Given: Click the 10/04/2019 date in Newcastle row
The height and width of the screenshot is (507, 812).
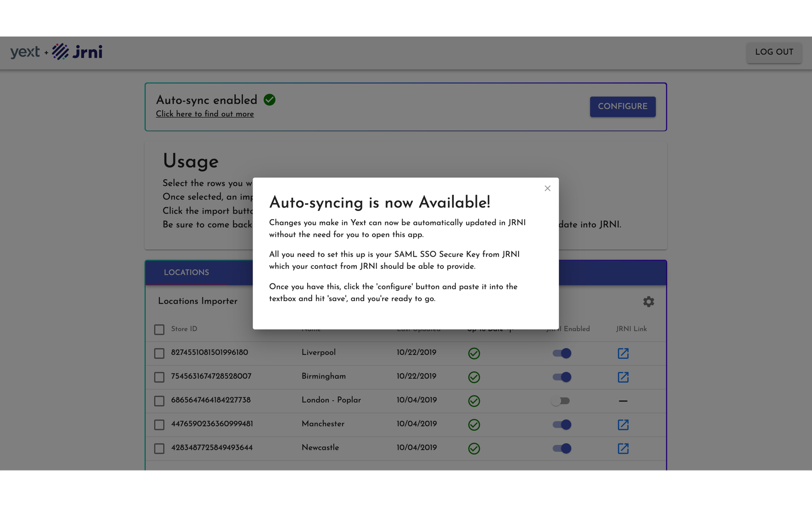Looking at the screenshot, I should 416,448.
